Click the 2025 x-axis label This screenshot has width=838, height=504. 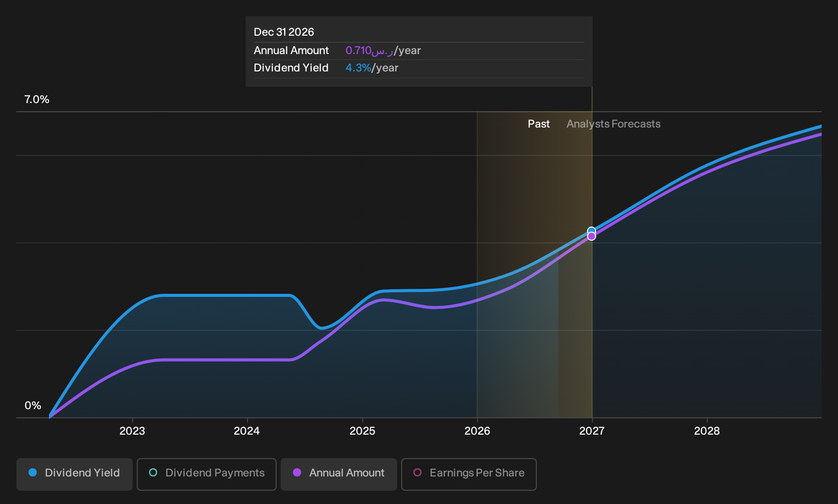(362, 431)
